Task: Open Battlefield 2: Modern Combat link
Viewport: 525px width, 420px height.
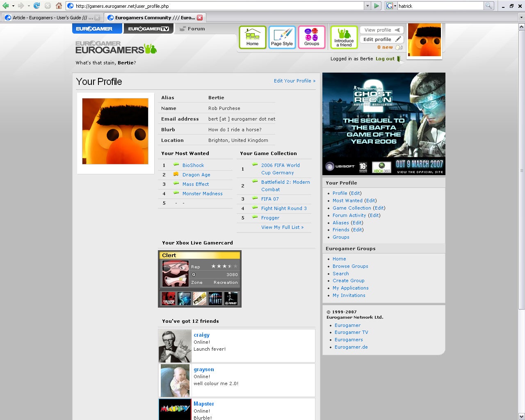Action: 285,186
